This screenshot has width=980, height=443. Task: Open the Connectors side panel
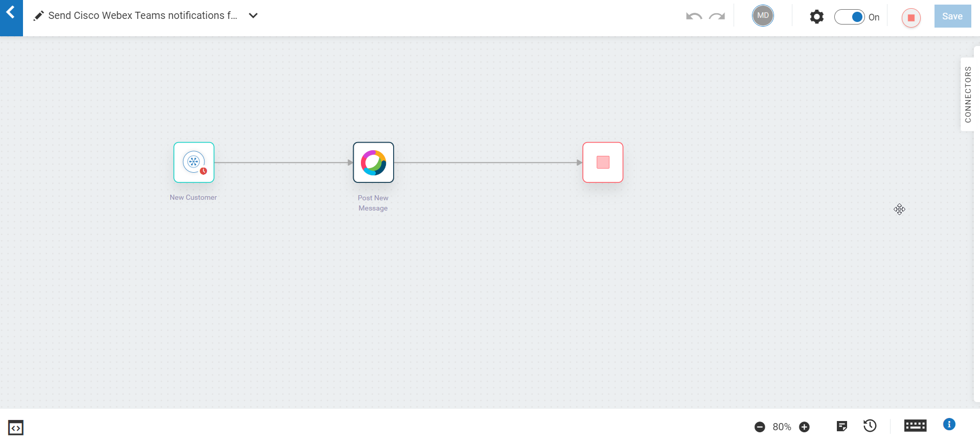pyautogui.click(x=967, y=94)
